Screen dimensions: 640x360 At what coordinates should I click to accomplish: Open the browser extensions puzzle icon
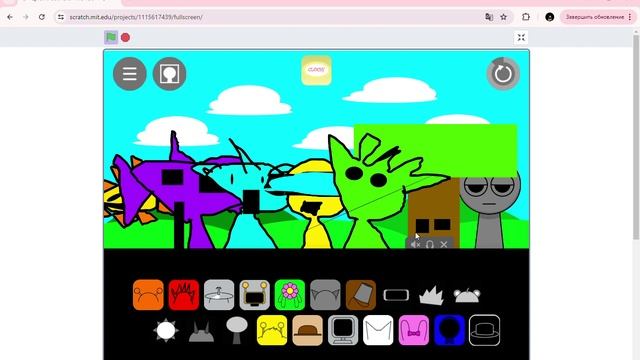[526, 17]
